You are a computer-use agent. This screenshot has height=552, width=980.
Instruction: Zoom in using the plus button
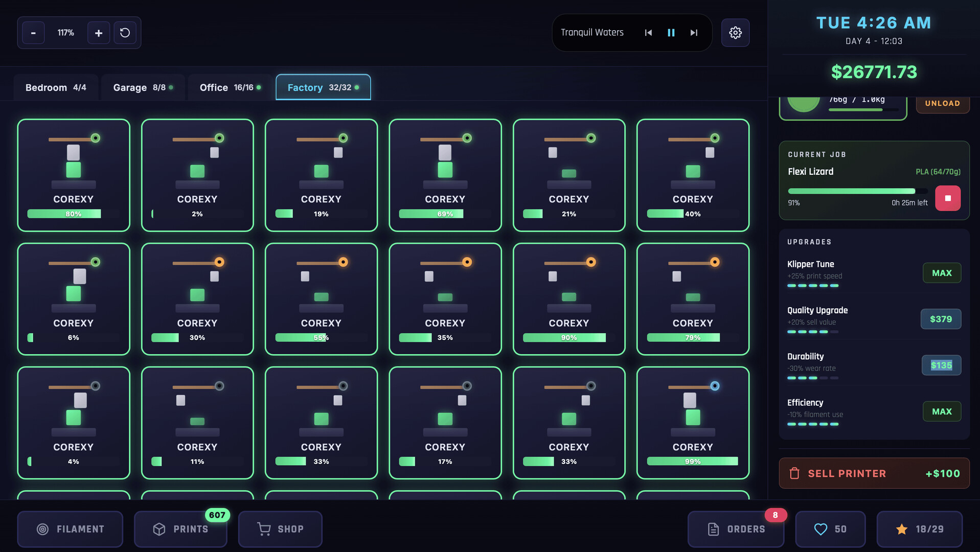[x=98, y=32]
